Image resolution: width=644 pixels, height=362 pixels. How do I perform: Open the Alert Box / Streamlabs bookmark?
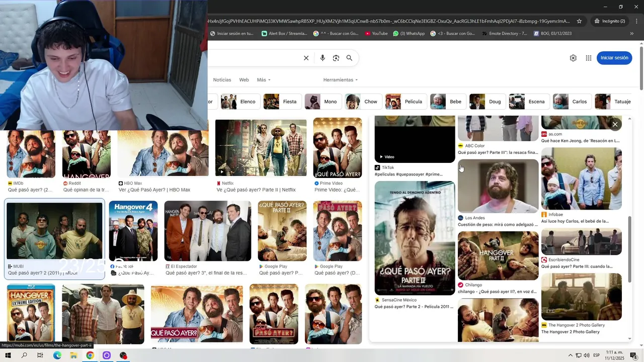coord(284,34)
